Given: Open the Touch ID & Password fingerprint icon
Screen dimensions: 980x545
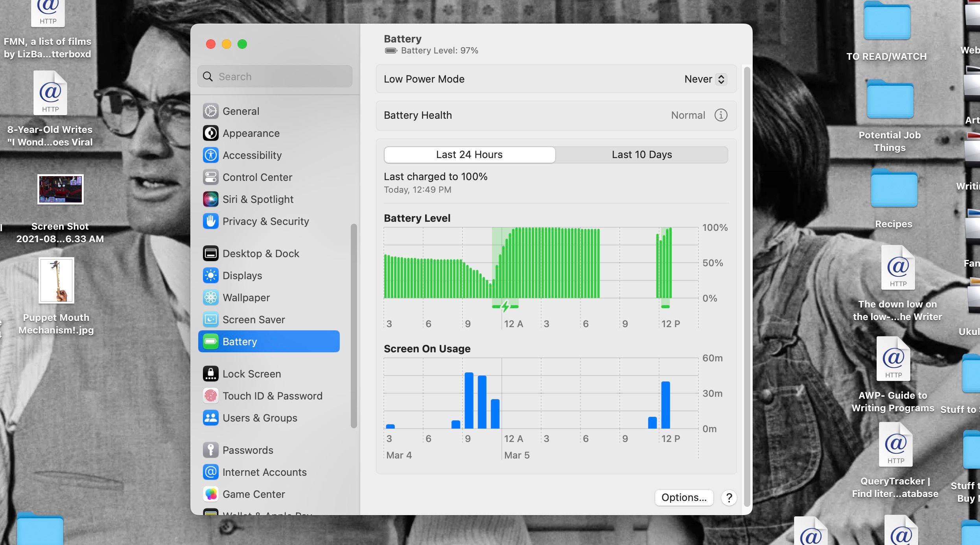Looking at the screenshot, I should coord(210,396).
